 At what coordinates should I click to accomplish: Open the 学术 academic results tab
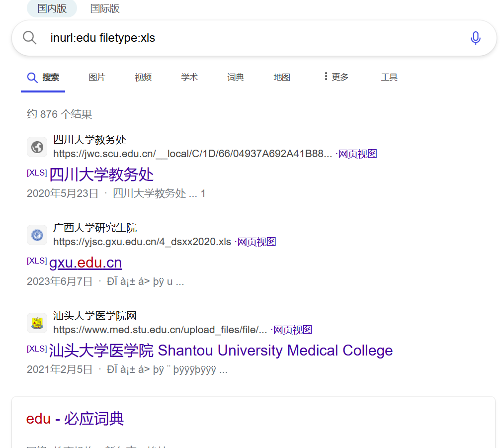click(189, 78)
